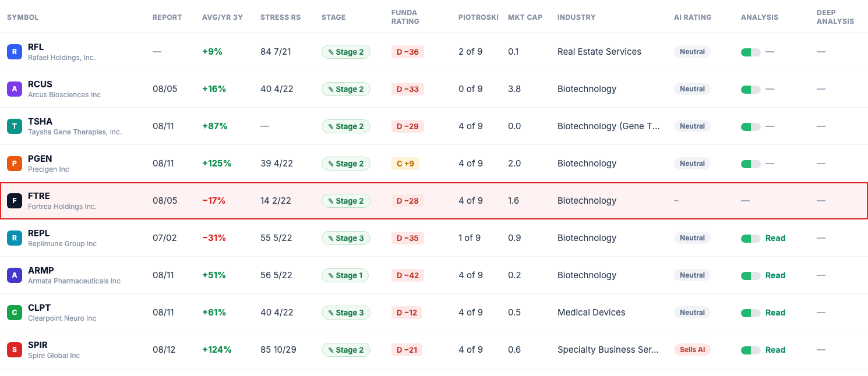Viewport: 868px width, 376px height.
Task: Click the Sells AI rating badge for SPIR
Action: [x=693, y=350]
